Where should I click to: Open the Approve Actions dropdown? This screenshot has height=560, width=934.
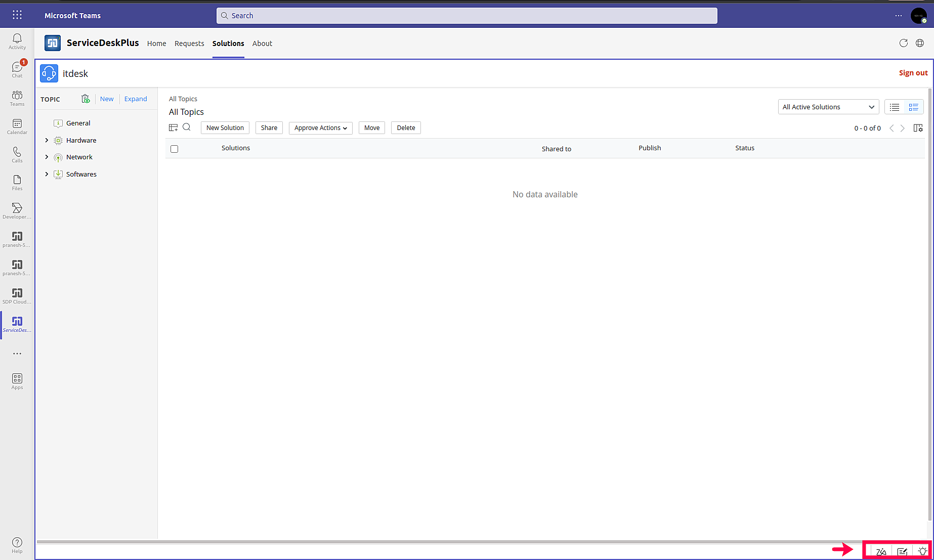click(320, 127)
